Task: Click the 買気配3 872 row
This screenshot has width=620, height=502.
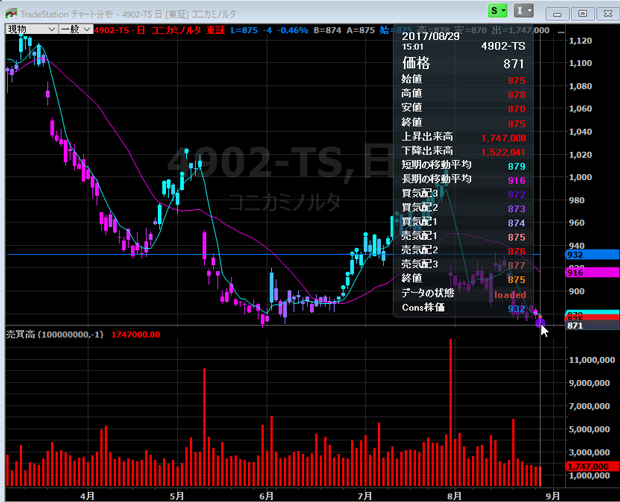Action: [x=463, y=194]
